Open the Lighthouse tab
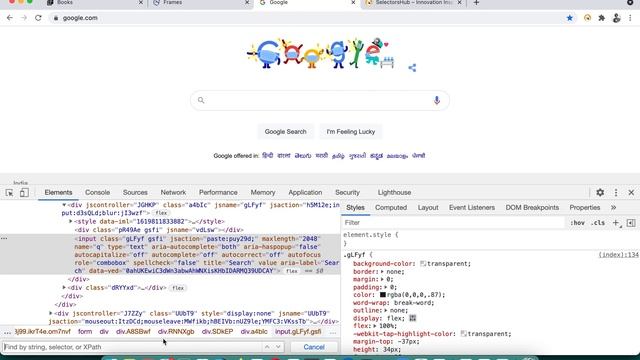Screen dimensions: 640x360 point(394,192)
